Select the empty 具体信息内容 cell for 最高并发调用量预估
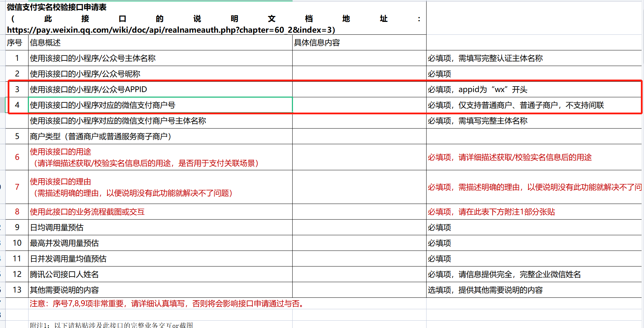Screen dimensions: 644x328 [359, 243]
